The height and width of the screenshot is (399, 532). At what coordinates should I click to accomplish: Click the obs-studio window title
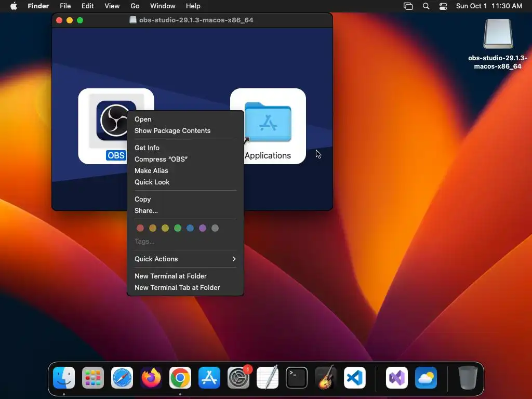click(x=196, y=20)
